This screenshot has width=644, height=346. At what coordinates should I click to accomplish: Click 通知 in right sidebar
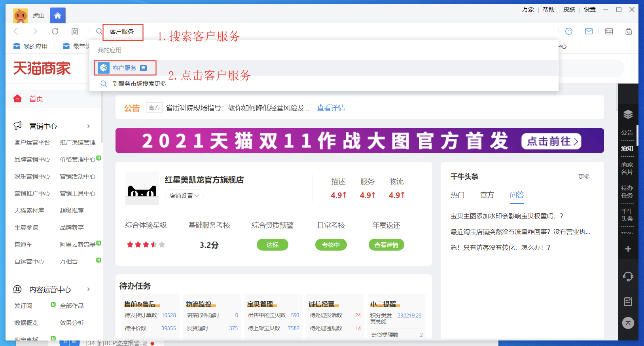click(627, 148)
